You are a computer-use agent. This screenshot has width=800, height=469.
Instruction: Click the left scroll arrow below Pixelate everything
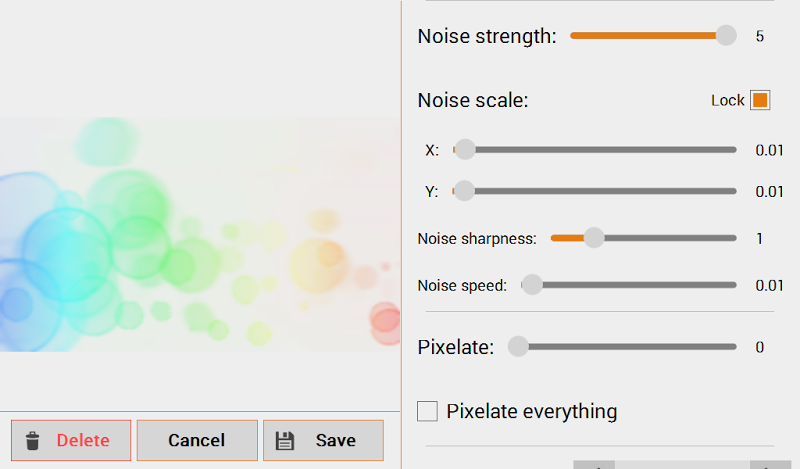point(594,465)
